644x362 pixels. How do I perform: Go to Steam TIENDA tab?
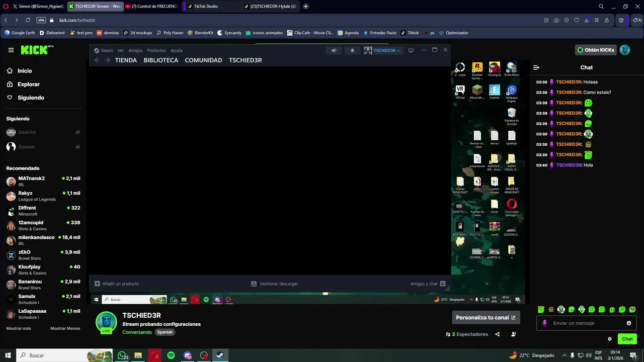pyautogui.click(x=126, y=60)
